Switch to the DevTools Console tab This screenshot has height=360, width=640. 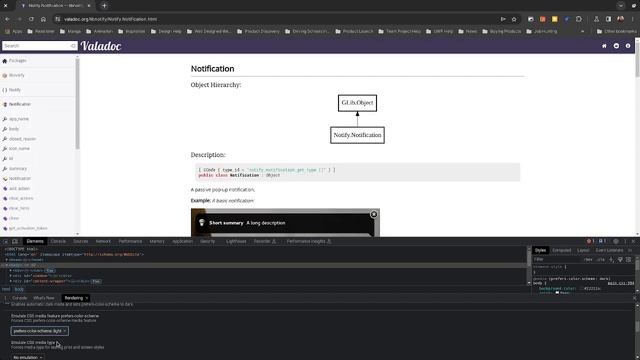pos(58,241)
